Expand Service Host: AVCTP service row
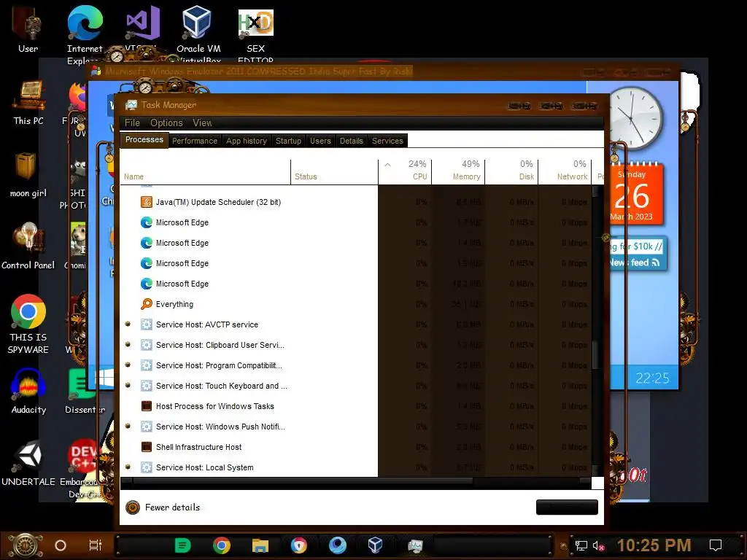Screen dimensions: 747x560 coord(128,324)
